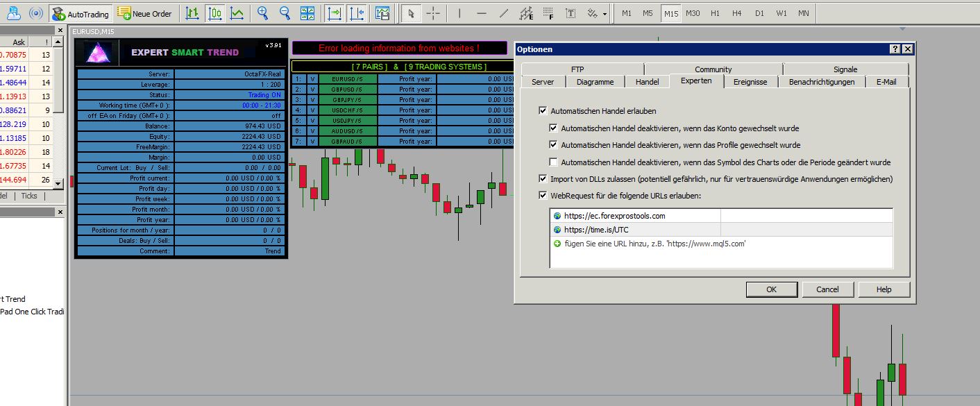
Task: Open the E-Mail tab
Action: [x=886, y=82]
